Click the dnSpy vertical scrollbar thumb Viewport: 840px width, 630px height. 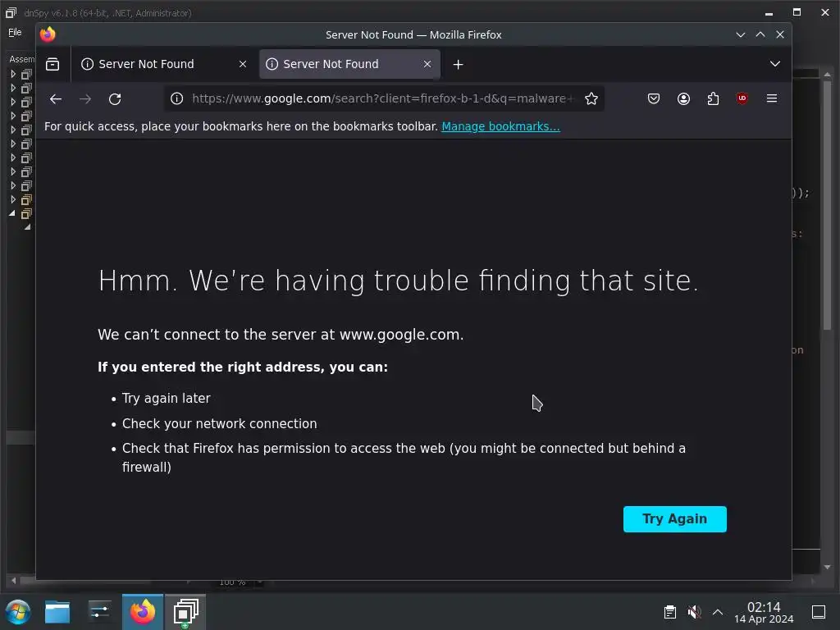pos(827,206)
